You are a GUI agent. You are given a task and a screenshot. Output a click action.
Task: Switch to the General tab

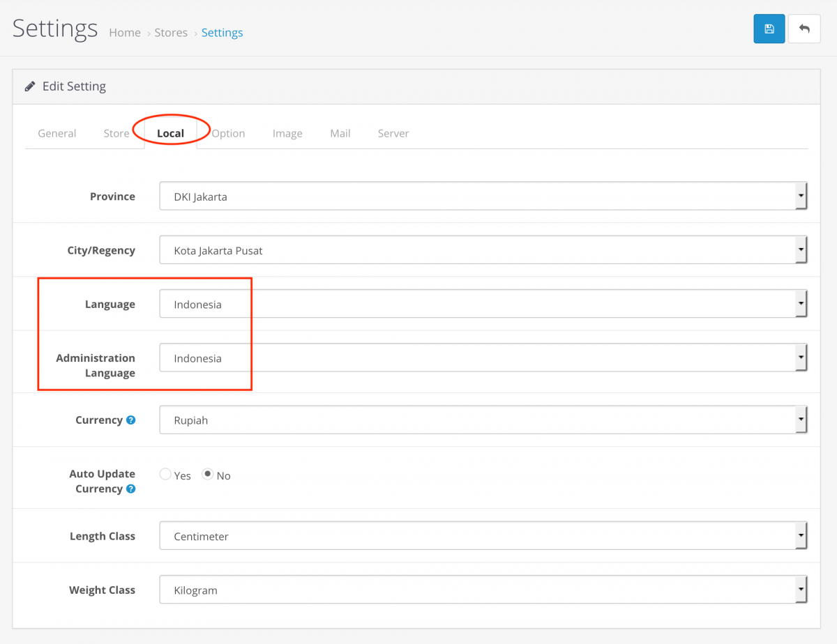[x=57, y=133]
